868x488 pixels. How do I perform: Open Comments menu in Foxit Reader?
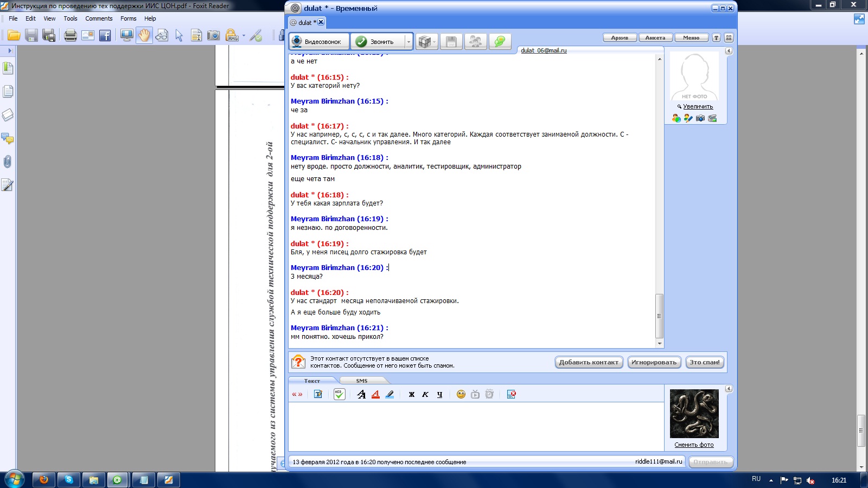point(99,18)
